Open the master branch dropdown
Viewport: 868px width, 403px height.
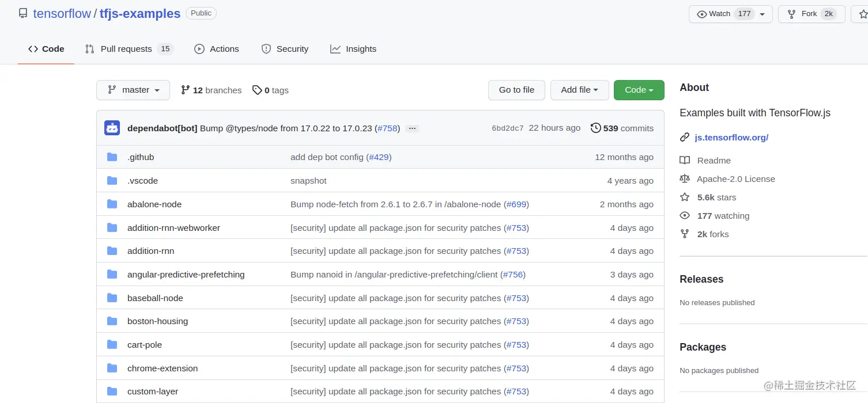point(133,90)
